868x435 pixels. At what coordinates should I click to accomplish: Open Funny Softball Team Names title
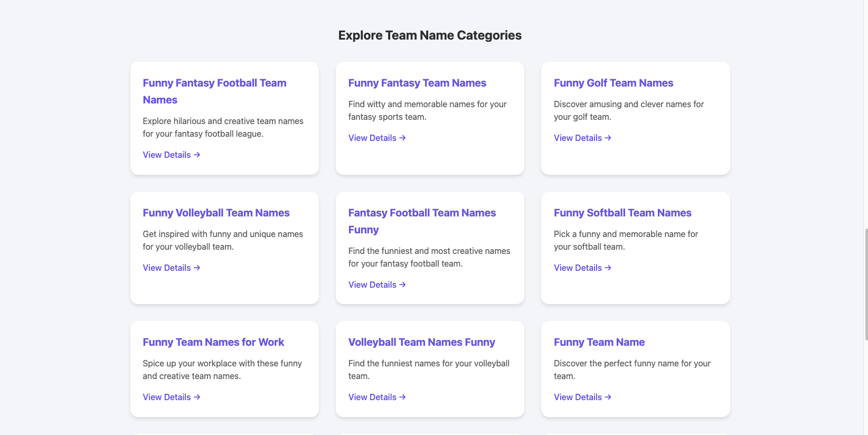coord(622,213)
